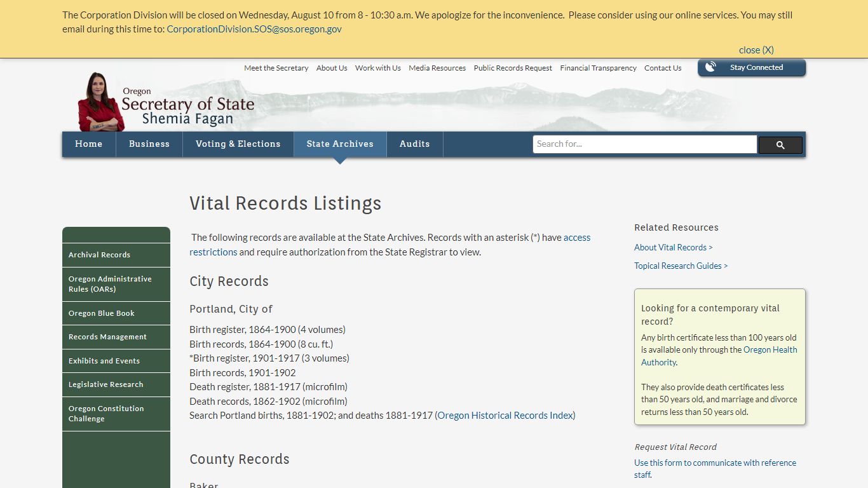Open Voting & Elections menu

[238, 144]
